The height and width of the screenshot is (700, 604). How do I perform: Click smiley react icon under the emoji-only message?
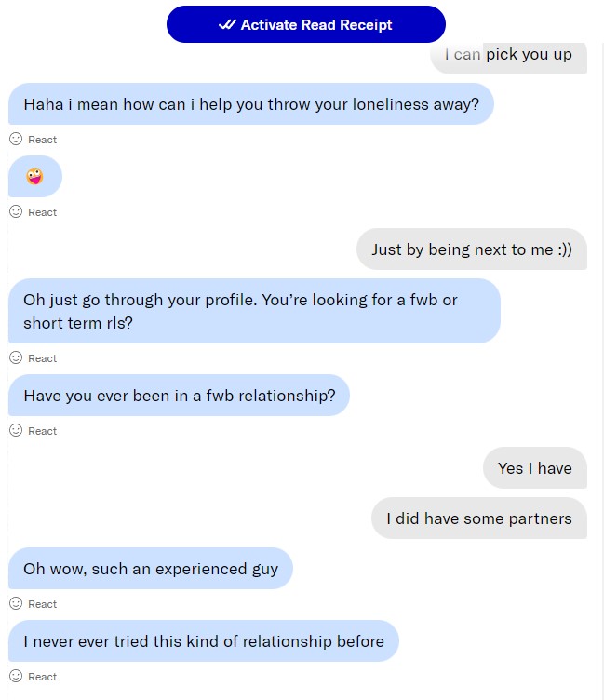16,211
